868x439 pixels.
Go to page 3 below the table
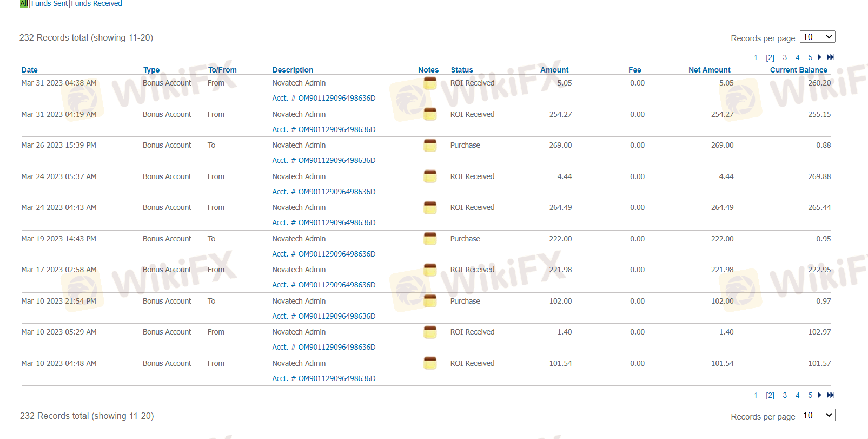[785, 396]
